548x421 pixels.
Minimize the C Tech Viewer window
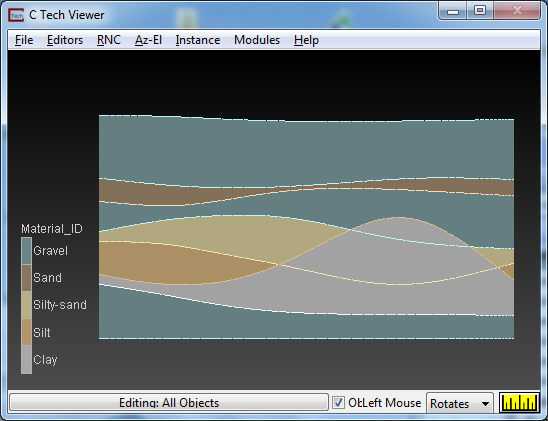coord(453,11)
